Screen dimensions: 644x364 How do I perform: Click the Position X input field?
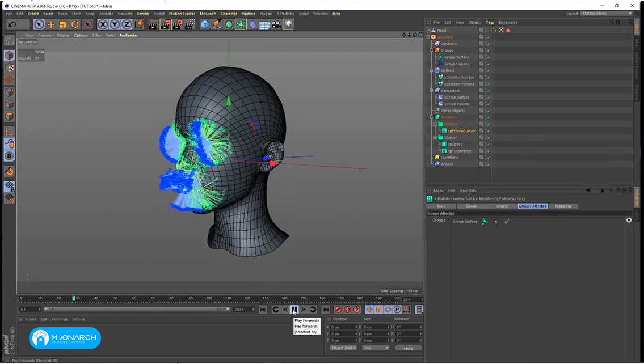343,327
